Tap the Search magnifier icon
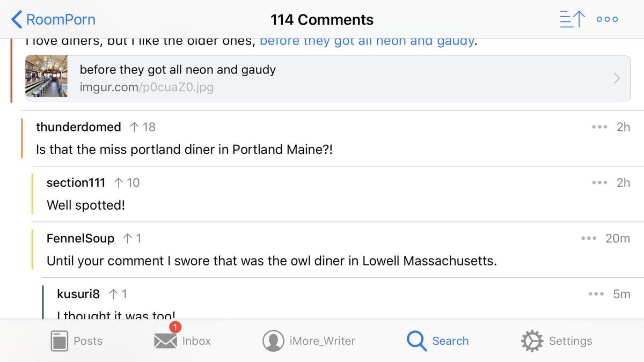The width and height of the screenshot is (644, 362). 416,341
